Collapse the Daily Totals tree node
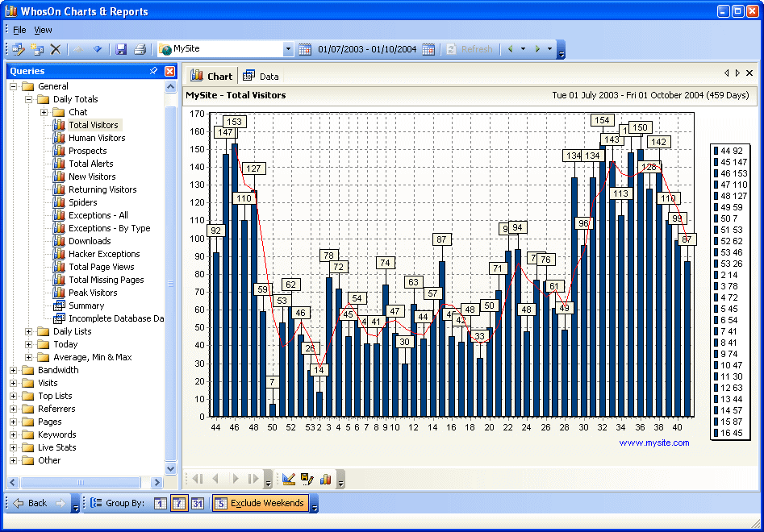 tap(29, 99)
